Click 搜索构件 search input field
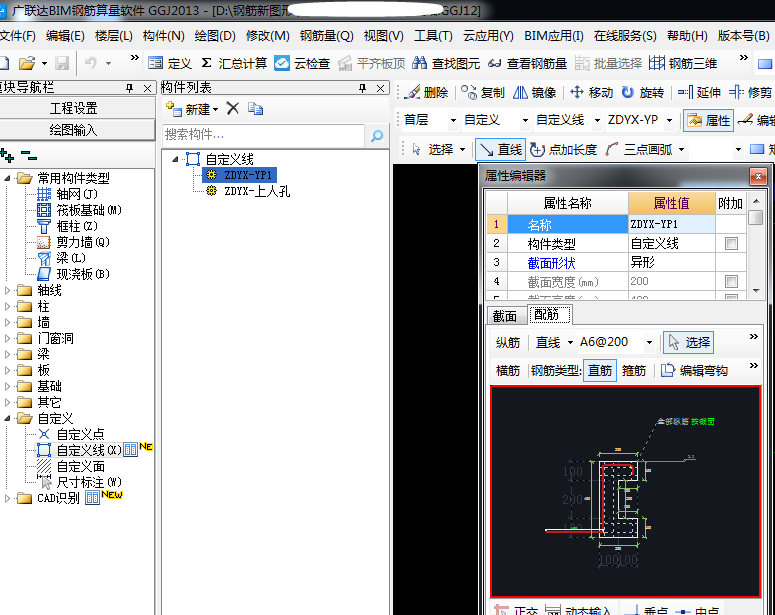Screen dimensions: 775x615 pyautogui.click(x=263, y=135)
